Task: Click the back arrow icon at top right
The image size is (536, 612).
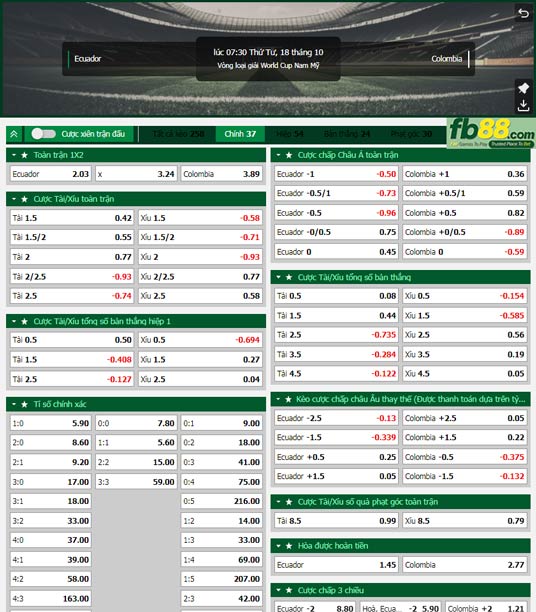Action: tap(523, 13)
